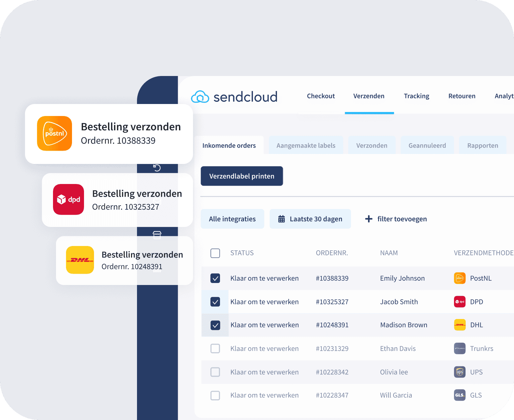Uncheck the order #10325327 checkbox
This screenshot has width=514, height=420.
point(215,302)
